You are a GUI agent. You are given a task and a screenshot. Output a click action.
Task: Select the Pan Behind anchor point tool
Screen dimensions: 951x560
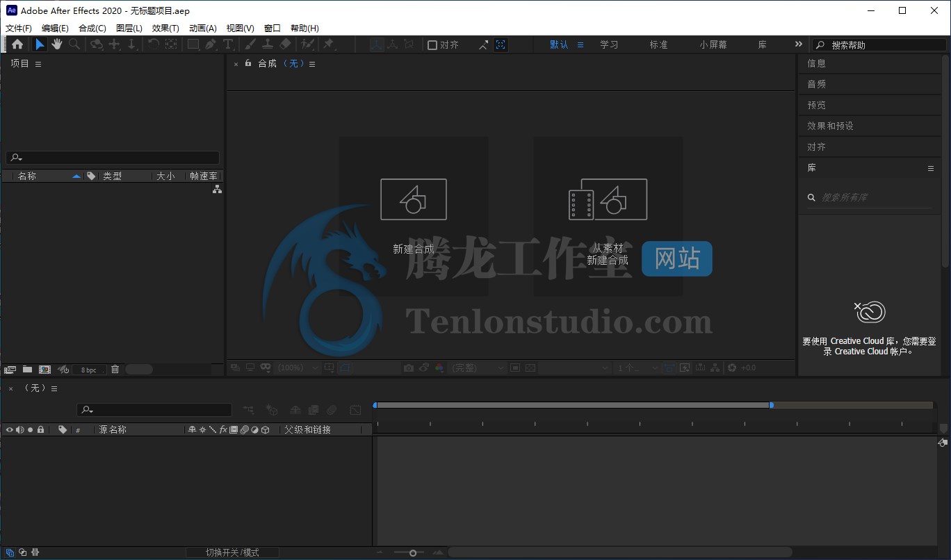[171, 44]
